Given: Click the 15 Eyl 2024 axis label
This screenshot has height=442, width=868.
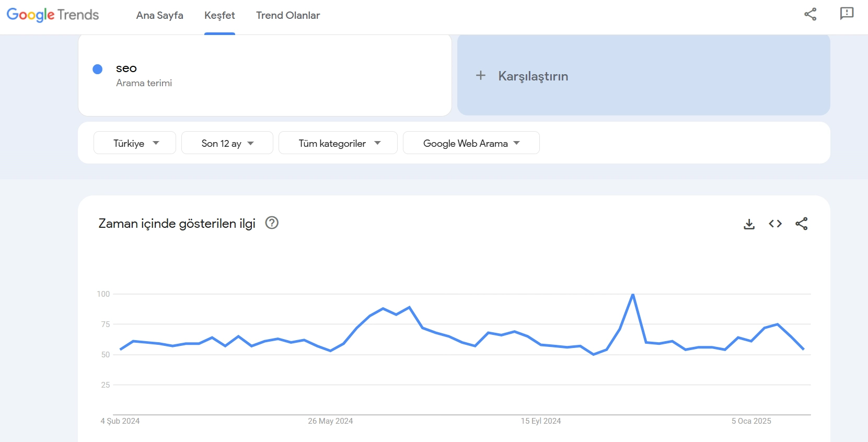Looking at the screenshot, I should (x=541, y=421).
